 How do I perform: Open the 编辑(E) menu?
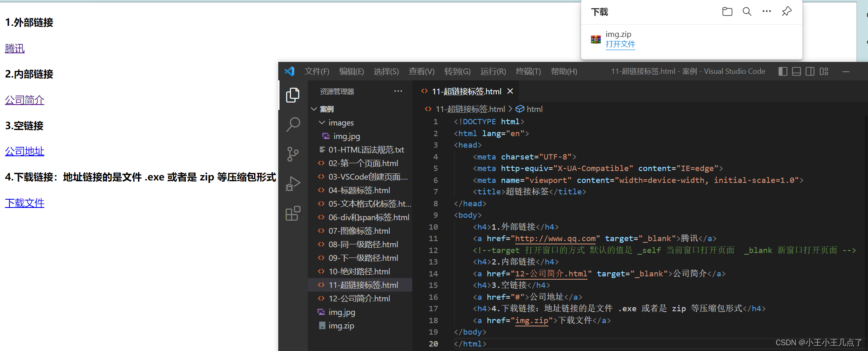(x=351, y=71)
